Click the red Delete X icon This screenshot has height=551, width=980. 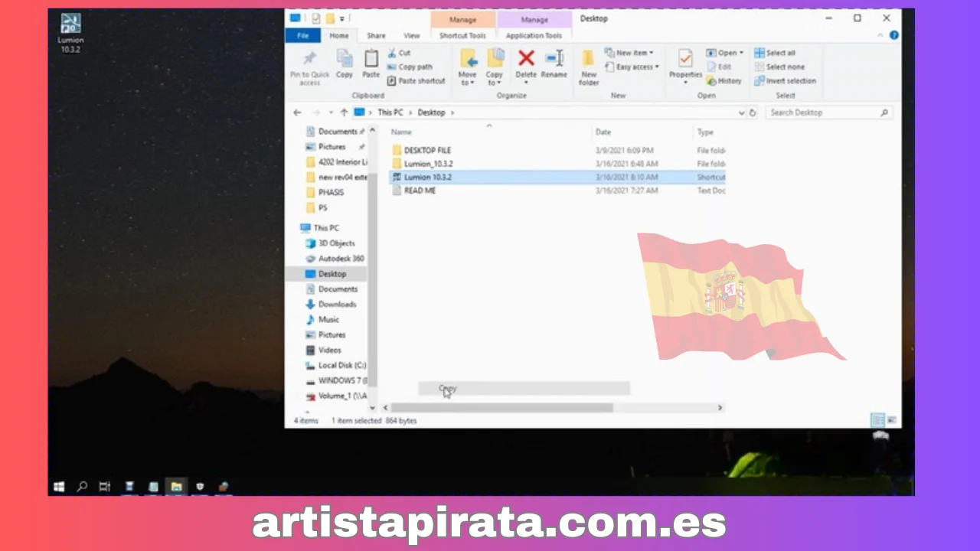(x=526, y=58)
